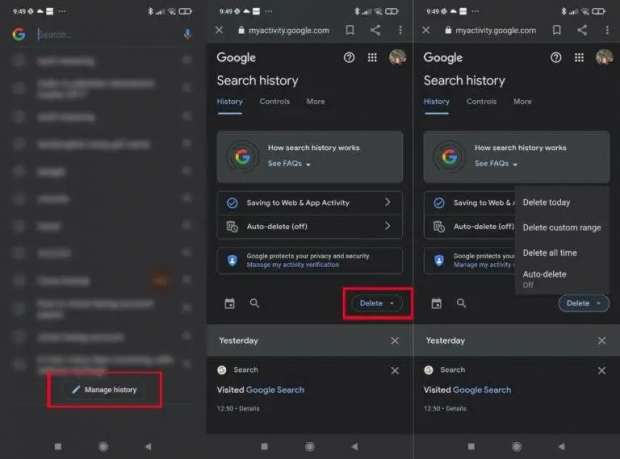620x459 pixels.
Task: Select Delete today from the menu
Action: [x=546, y=202]
